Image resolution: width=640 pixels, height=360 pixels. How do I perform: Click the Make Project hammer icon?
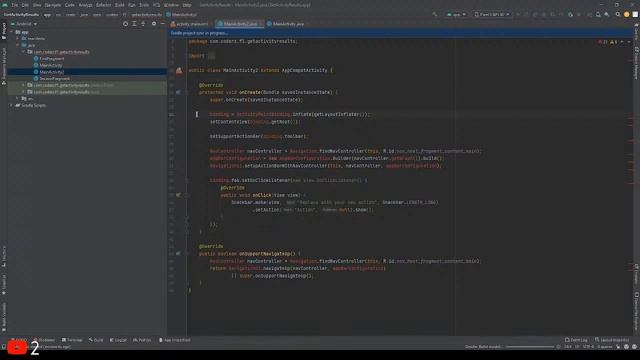coord(434,14)
